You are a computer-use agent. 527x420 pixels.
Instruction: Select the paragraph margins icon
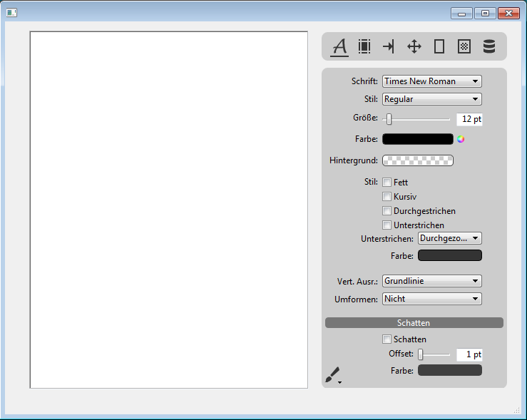[364, 46]
